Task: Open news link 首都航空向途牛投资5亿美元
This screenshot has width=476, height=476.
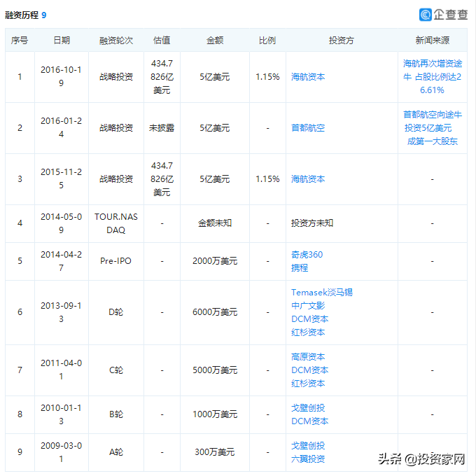Action: click(433, 128)
